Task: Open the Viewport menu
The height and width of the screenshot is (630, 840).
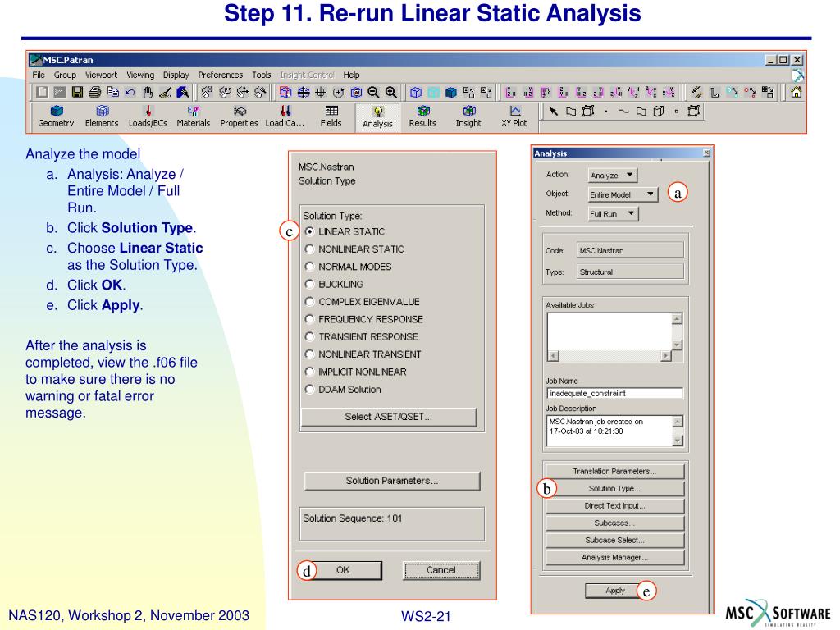Action: tap(101, 75)
